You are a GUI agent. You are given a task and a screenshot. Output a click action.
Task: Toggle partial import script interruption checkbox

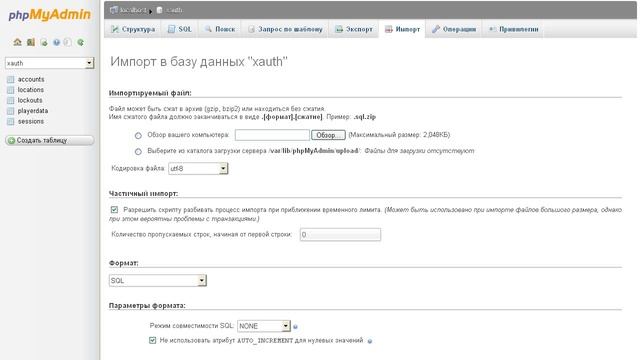pos(114,209)
